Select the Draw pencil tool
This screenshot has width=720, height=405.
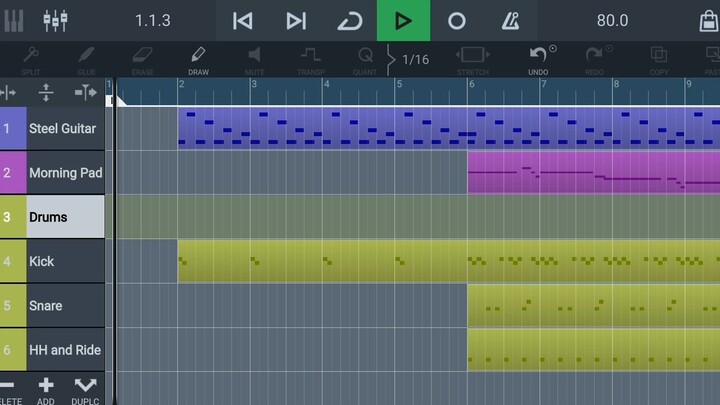198,59
